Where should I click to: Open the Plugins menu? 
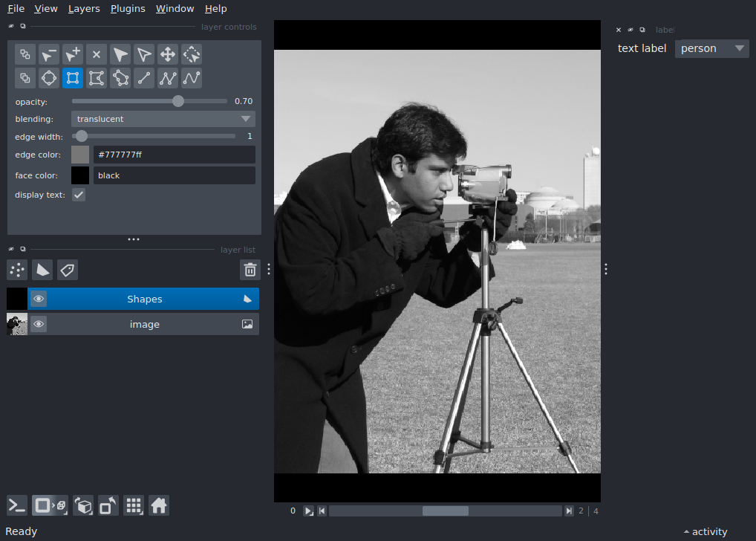click(x=127, y=8)
